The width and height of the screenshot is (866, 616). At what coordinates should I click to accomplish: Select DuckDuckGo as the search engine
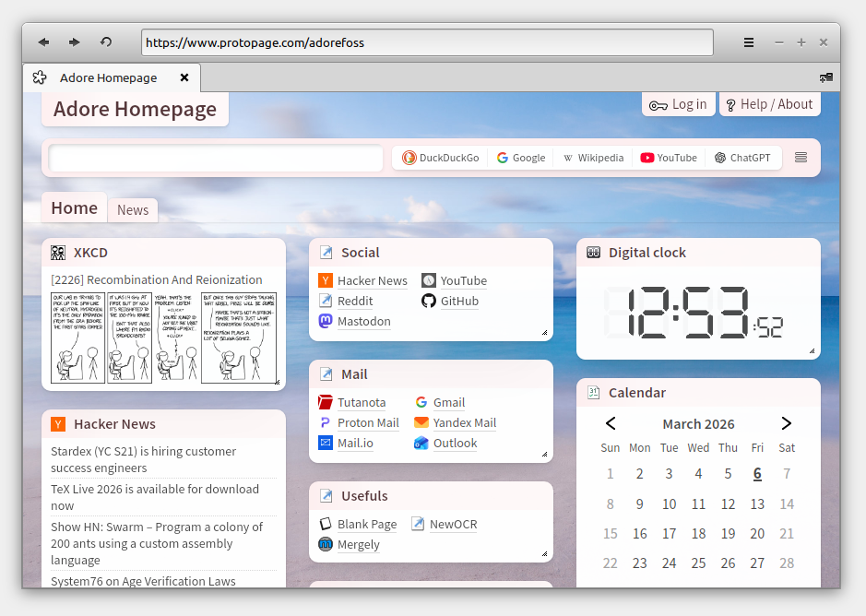coord(441,158)
